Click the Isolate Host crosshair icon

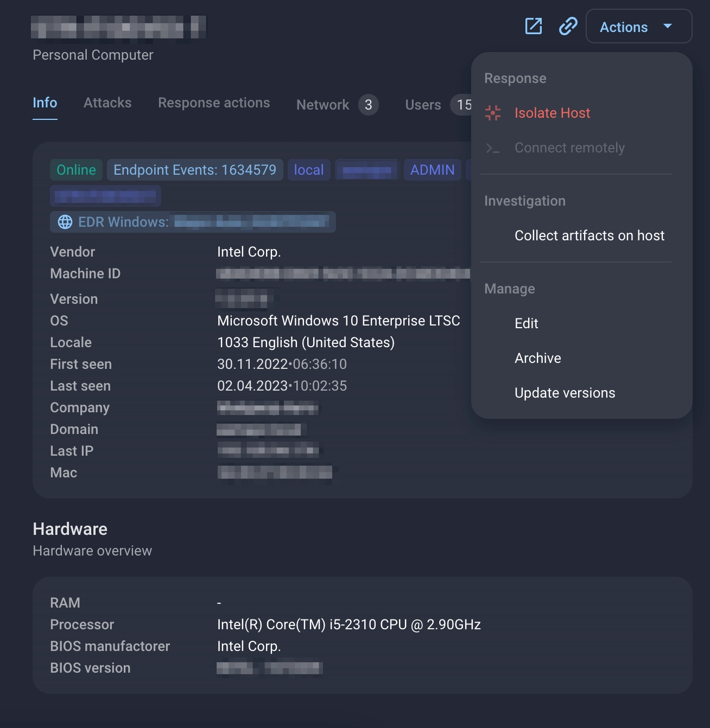[493, 113]
